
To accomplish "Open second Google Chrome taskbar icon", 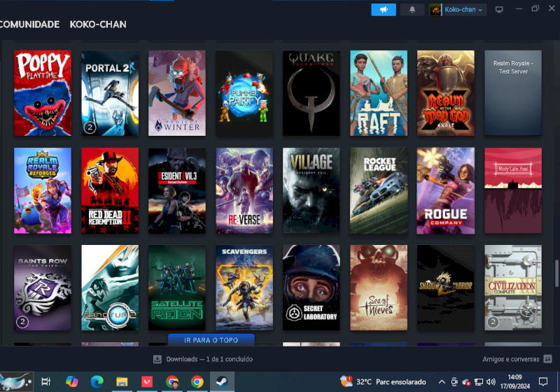I will tap(197, 381).
